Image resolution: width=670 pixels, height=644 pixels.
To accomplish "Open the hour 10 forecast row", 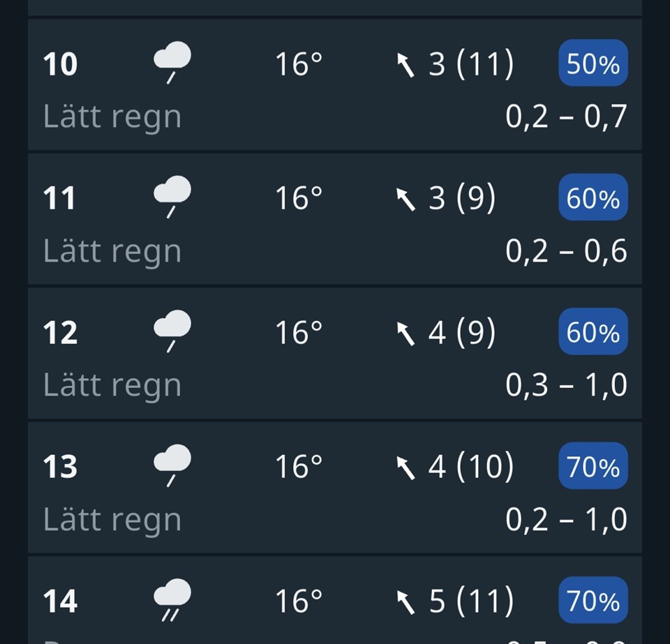I will (335, 84).
